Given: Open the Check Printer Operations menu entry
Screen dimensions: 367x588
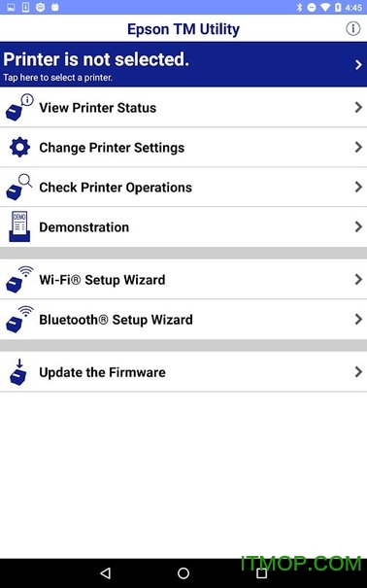Looking at the screenshot, I should pos(183,188).
